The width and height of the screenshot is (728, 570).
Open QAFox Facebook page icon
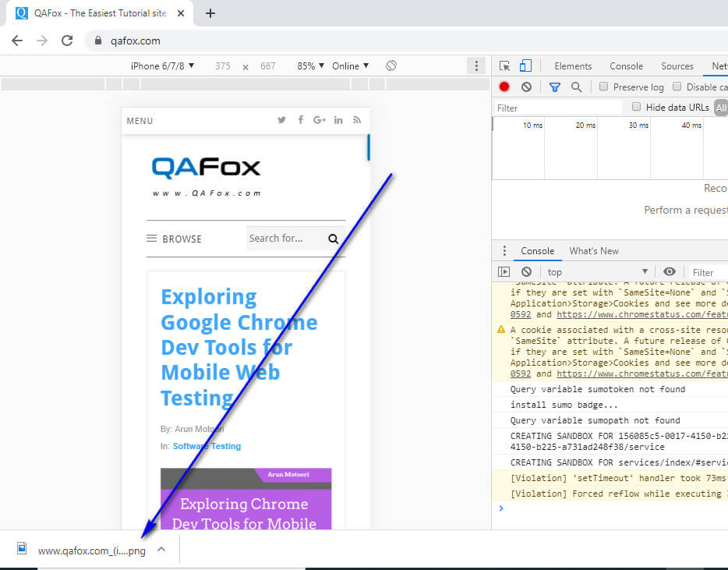point(300,120)
